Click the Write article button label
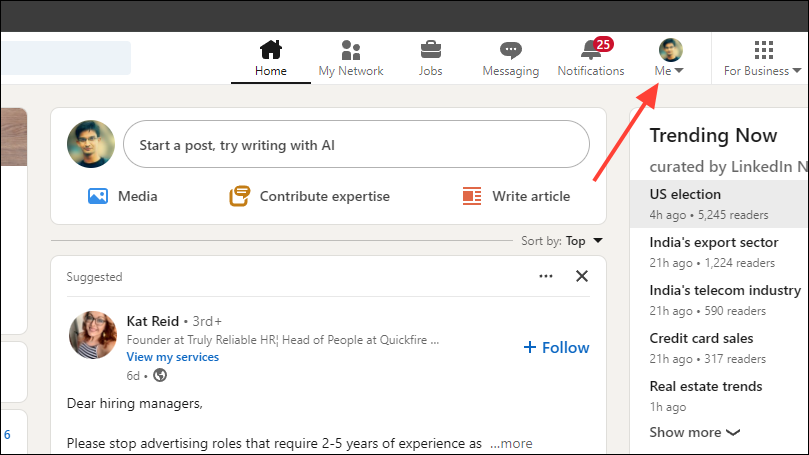Image resolution: width=809 pixels, height=455 pixels. 531,196
